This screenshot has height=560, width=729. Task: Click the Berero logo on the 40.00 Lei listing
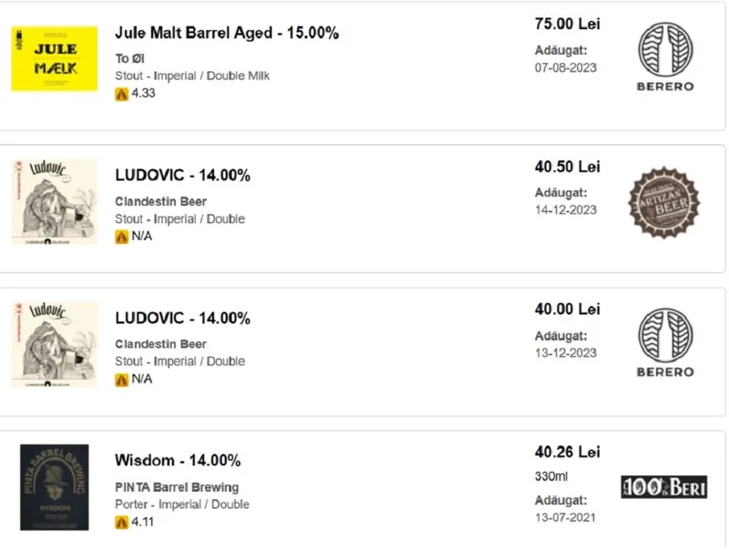[665, 342]
